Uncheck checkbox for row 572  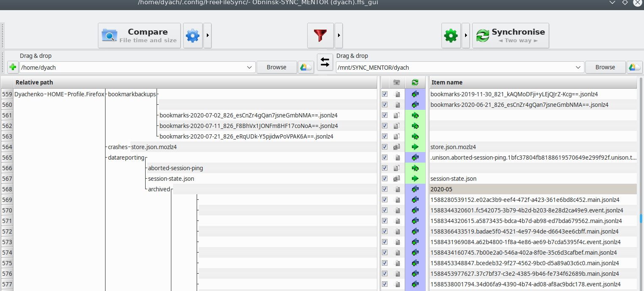tap(384, 231)
